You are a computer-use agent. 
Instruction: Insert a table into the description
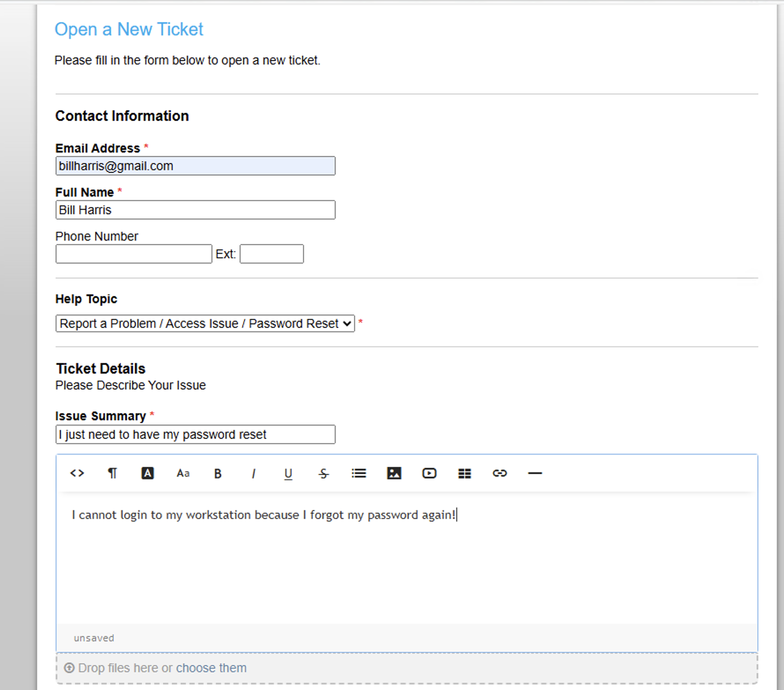click(465, 473)
